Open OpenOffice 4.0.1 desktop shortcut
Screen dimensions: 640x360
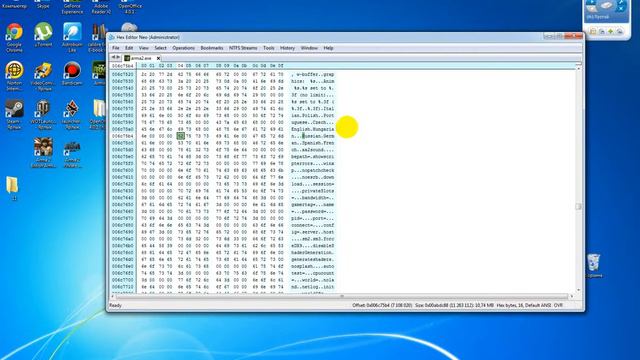[x=130, y=7]
